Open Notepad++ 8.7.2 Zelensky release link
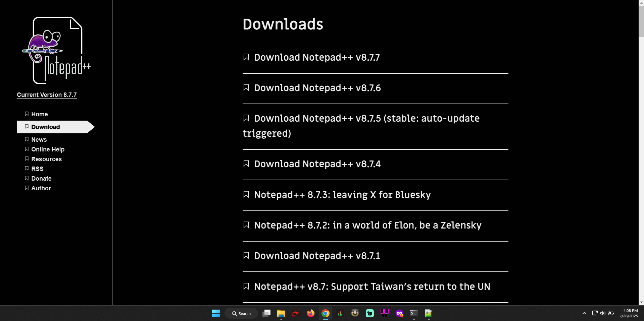The image size is (644, 321). click(x=368, y=226)
